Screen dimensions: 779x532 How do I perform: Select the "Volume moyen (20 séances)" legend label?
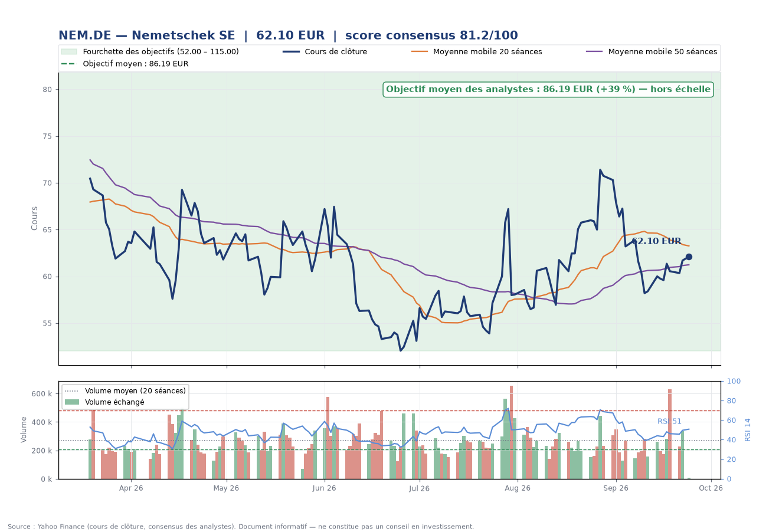click(x=135, y=391)
